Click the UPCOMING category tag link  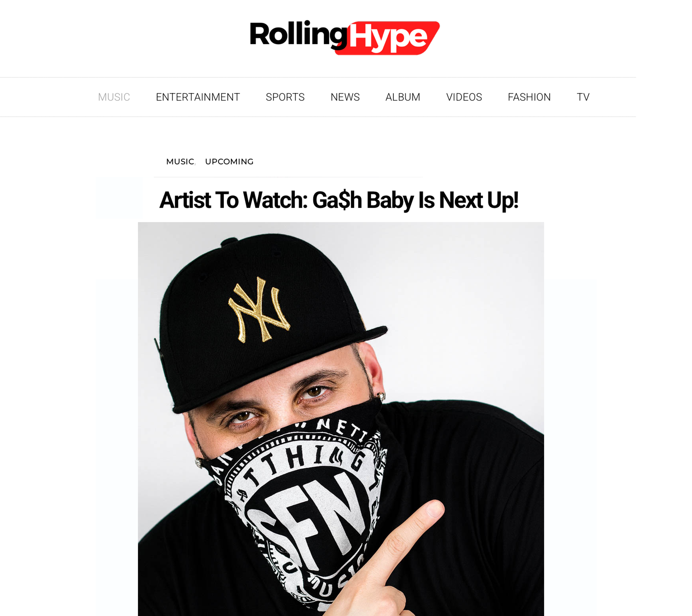[x=229, y=161]
